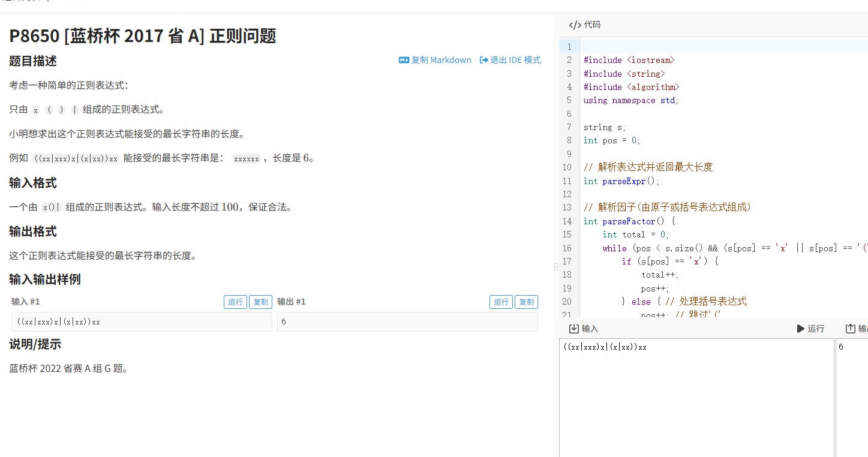Run the code with the 运行 play button
Image resolution: width=868 pixels, height=457 pixels.
pyautogui.click(x=810, y=329)
